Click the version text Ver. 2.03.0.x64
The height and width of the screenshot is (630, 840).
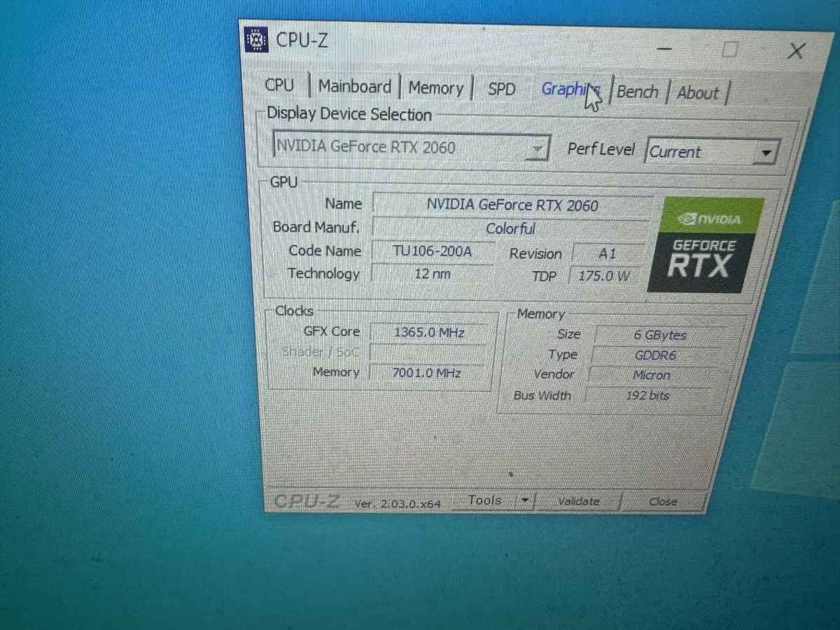(398, 503)
